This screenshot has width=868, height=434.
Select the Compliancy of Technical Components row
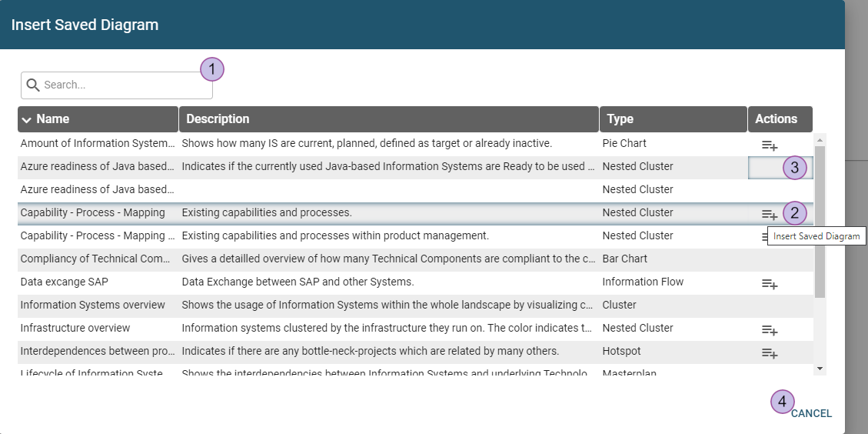point(384,259)
